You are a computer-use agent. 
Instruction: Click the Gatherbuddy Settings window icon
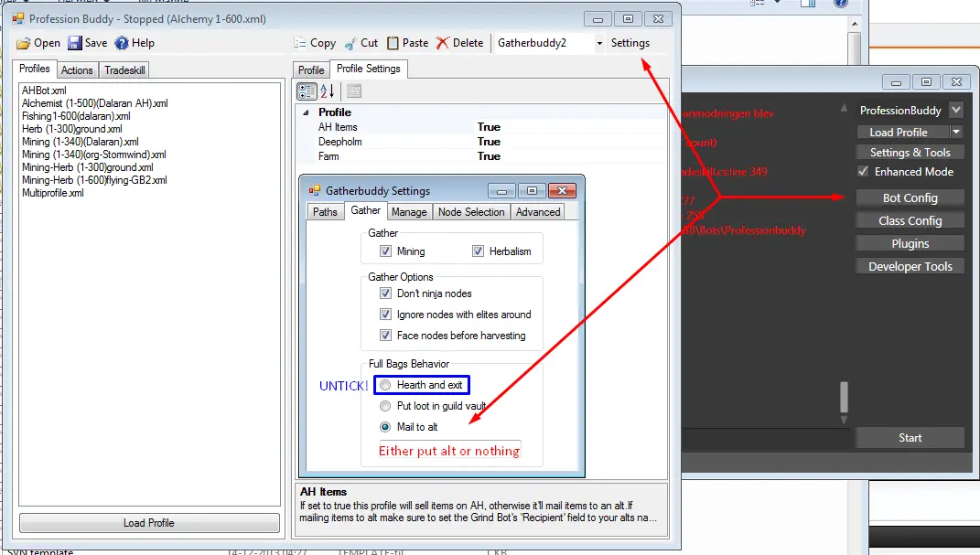click(x=315, y=190)
